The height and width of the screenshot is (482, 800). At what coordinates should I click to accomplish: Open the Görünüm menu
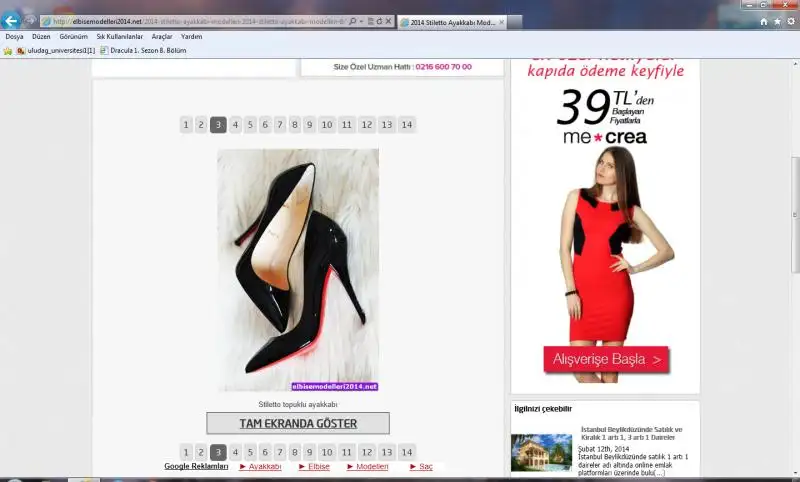click(x=73, y=37)
